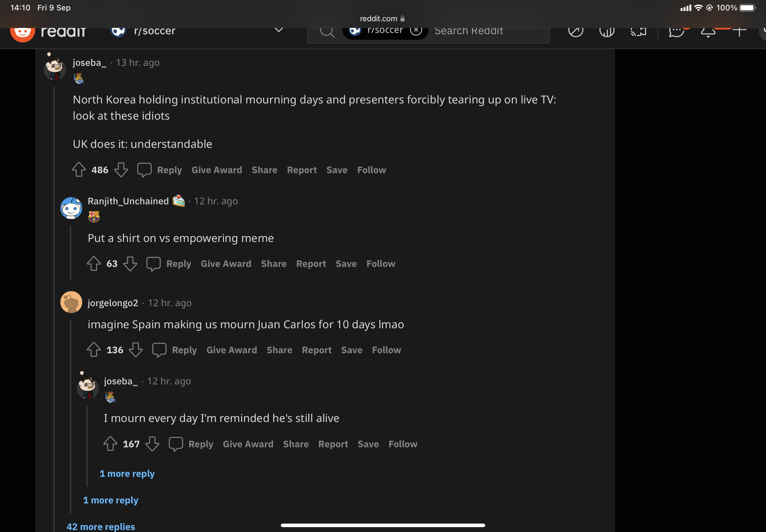The width and height of the screenshot is (766, 532).
Task: Remove r/soccer filter from search box
Action: 416,30
